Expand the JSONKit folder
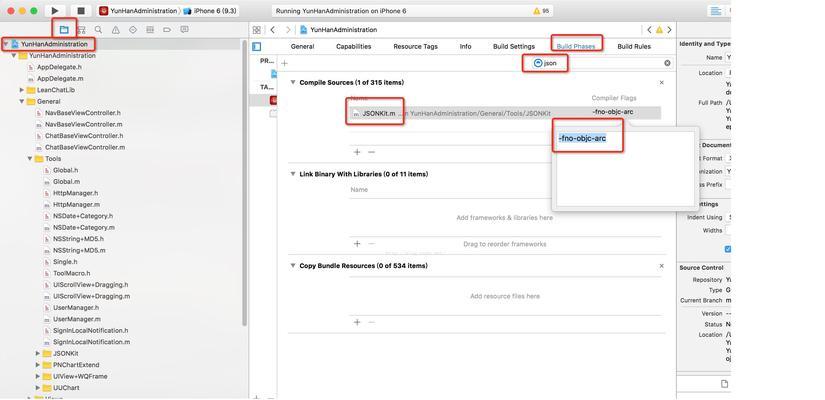Viewport: 825px width, 400px height. click(38, 353)
